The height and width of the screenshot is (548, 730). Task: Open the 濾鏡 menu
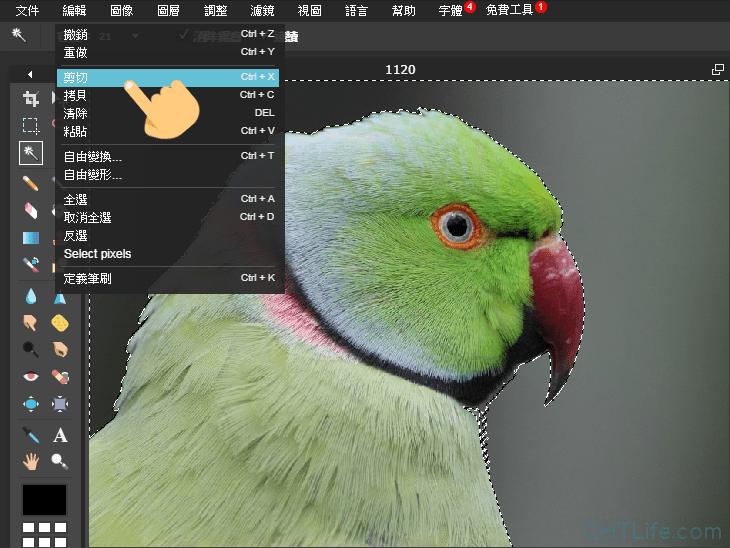[262, 10]
